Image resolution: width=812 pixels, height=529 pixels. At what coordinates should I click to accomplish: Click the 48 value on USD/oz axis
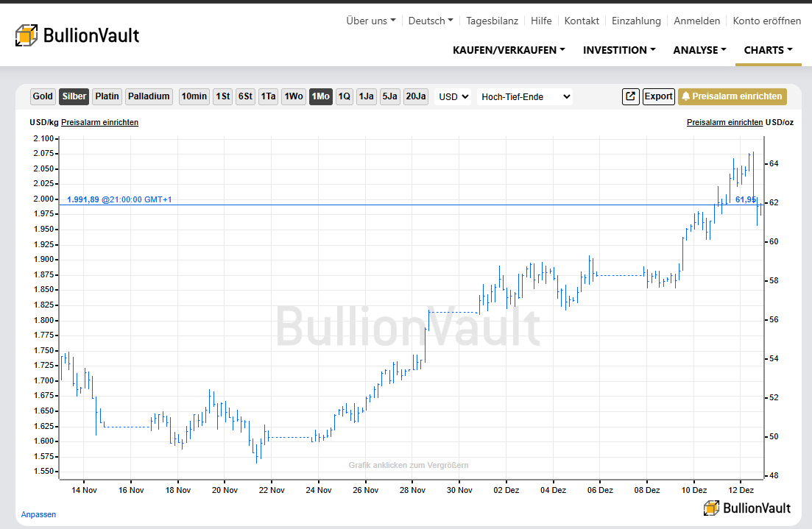[774, 476]
